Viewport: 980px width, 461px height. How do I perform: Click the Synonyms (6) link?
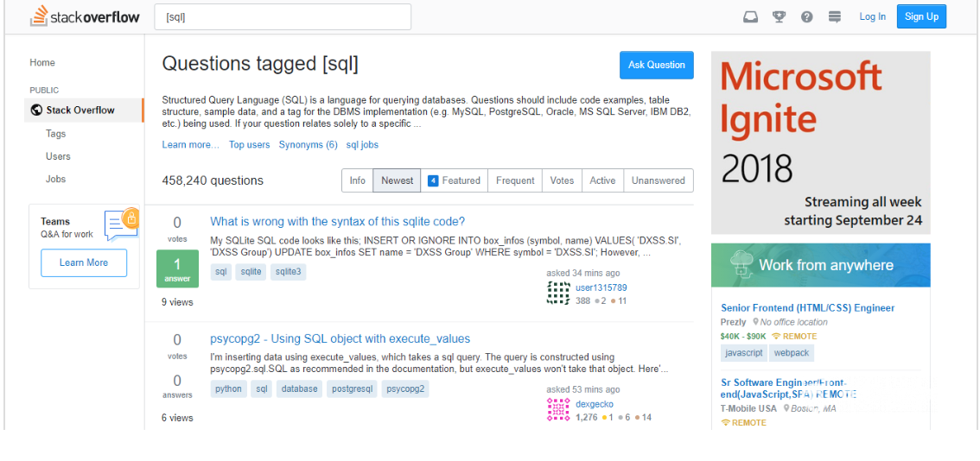(x=309, y=144)
